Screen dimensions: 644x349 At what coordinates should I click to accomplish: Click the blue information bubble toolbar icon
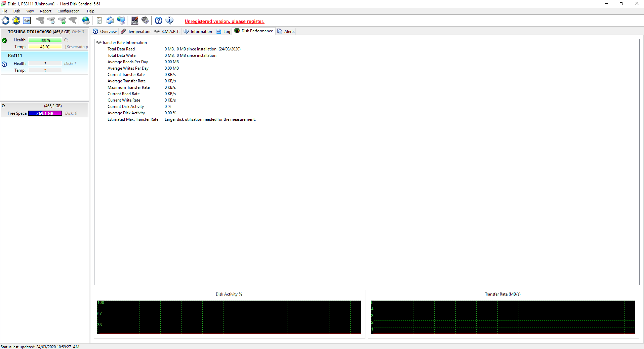[170, 21]
